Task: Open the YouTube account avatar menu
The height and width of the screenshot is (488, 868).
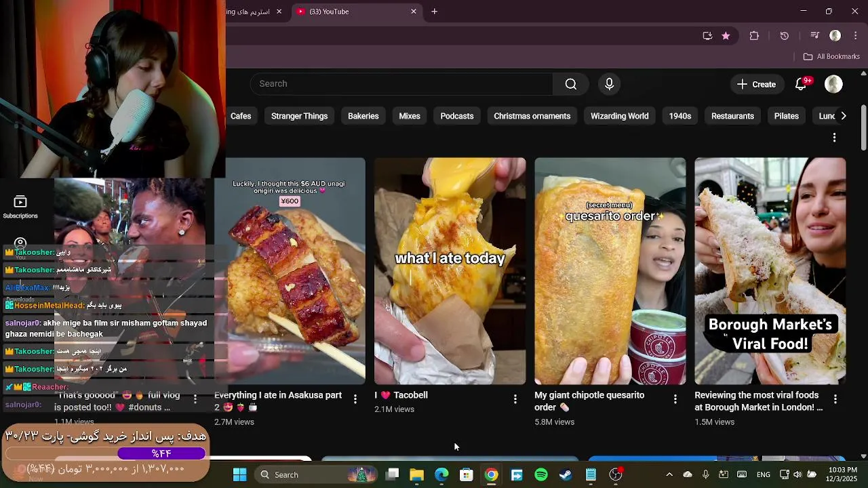Action: [833, 84]
